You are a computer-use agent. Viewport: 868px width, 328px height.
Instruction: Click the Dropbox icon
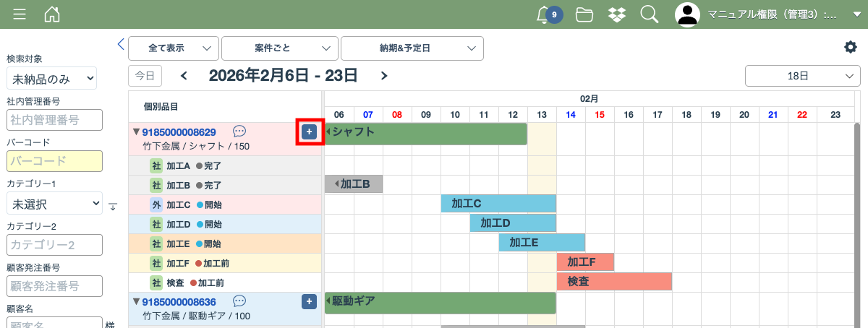(616, 14)
